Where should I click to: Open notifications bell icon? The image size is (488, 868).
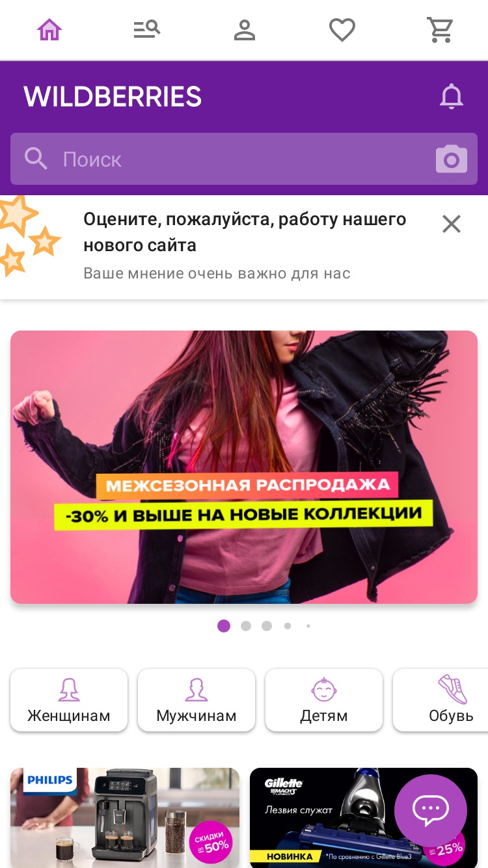[x=452, y=97]
